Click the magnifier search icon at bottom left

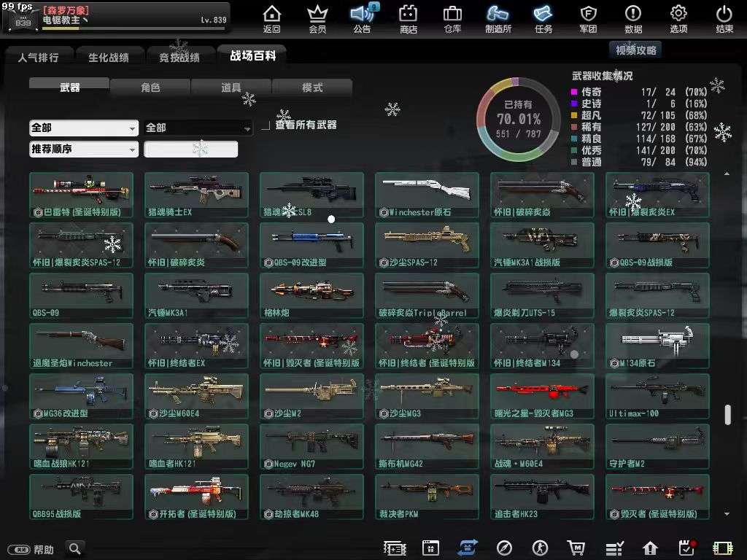click(x=75, y=548)
